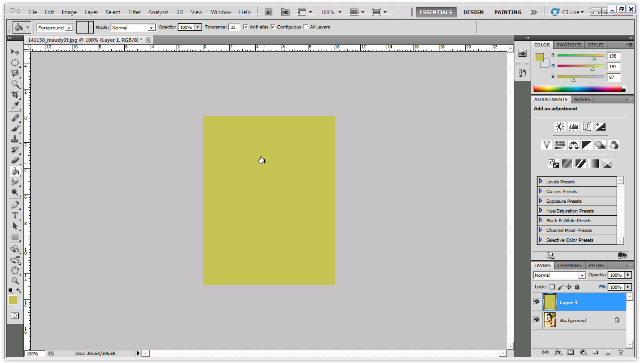640x363 pixels.
Task: Add a Vibrance adjustment
Action: click(x=547, y=145)
